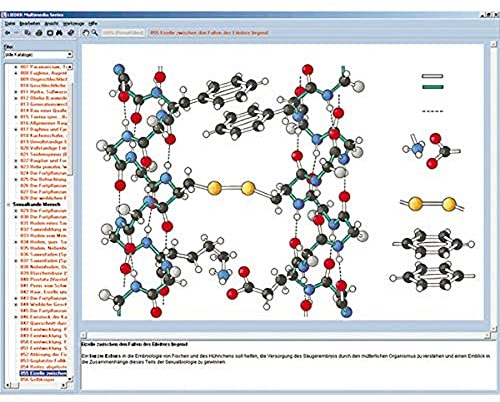Select tree entry 013 Generationswechsel

(x=44, y=104)
